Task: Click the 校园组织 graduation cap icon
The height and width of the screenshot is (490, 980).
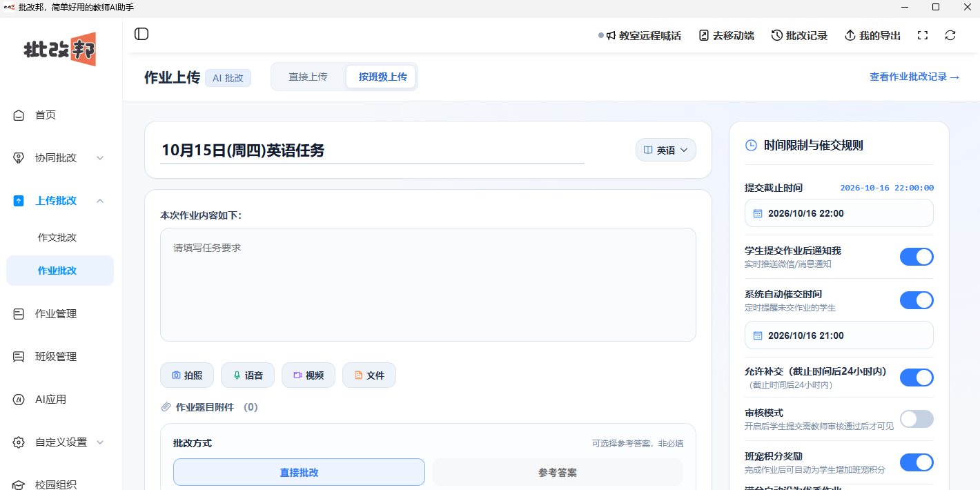Action: [x=19, y=484]
